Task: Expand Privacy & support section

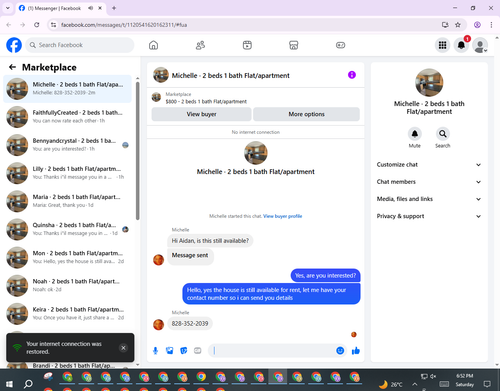Action: pos(429,216)
